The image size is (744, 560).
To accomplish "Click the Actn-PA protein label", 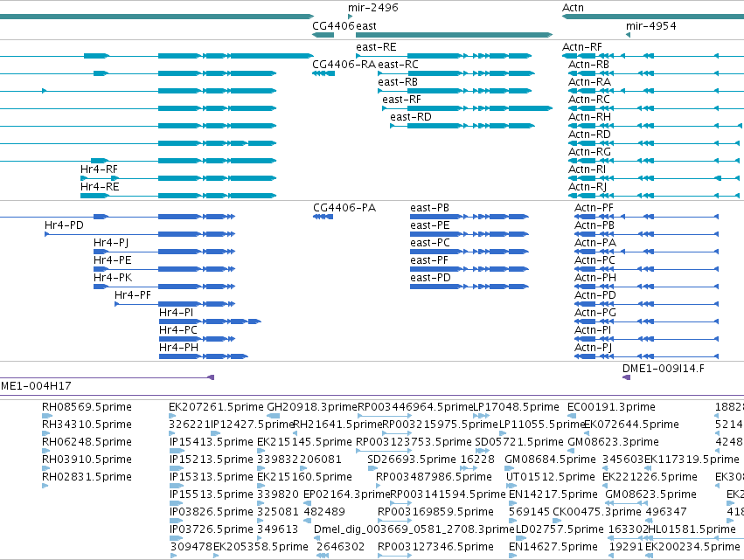I will [595, 243].
